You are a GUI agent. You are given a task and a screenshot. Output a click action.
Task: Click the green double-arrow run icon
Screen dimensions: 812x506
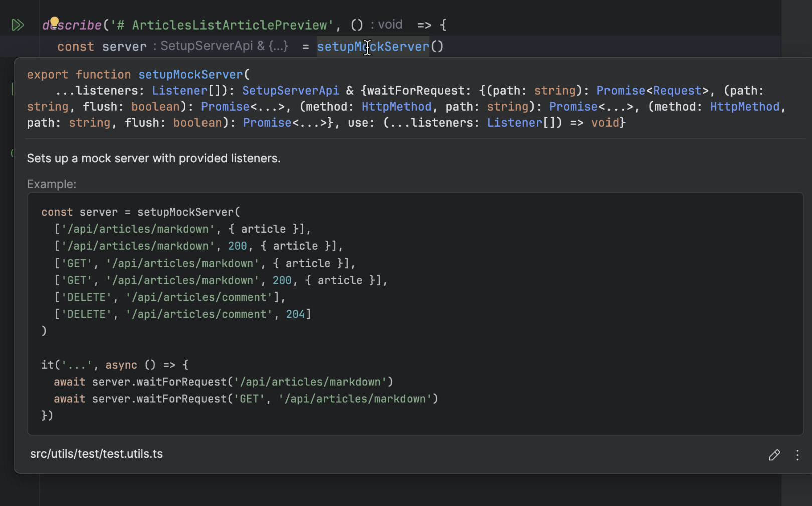coord(18,24)
